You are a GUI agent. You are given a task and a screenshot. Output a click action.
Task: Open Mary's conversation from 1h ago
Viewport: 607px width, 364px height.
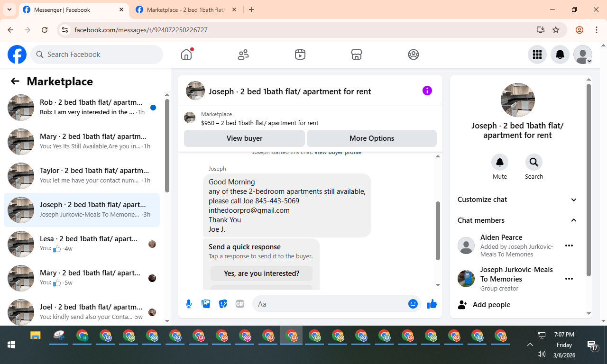pyautogui.click(x=82, y=142)
